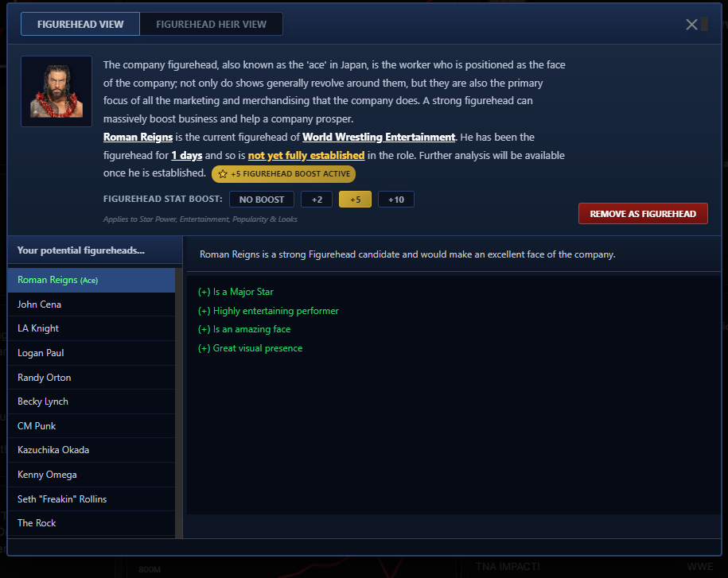Image resolution: width=728 pixels, height=578 pixels.
Task: Click Remove As Figurehead button
Action: (643, 214)
